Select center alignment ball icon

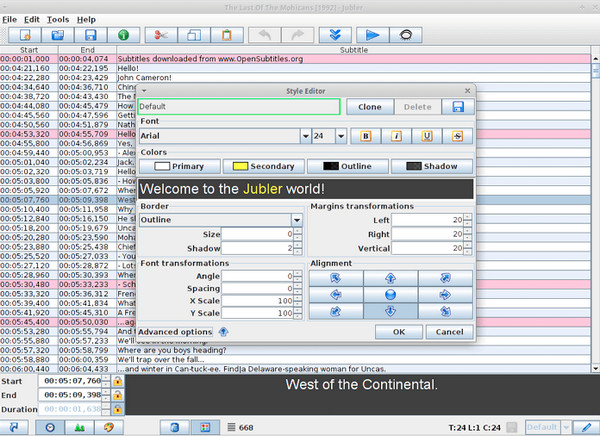pos(390,295)
